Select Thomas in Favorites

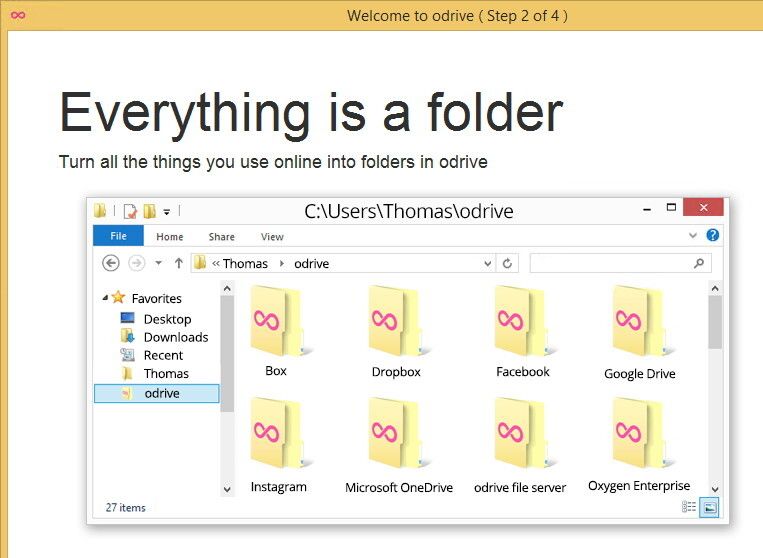166,373
